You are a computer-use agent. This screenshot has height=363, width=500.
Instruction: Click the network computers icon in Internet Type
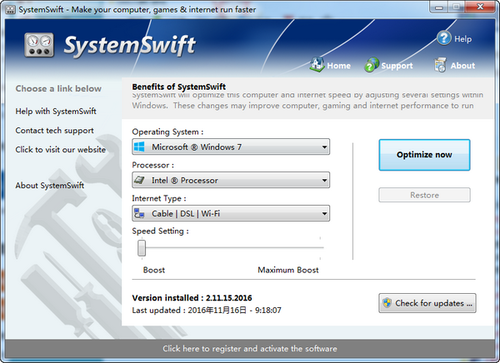[x=139, y=213]
